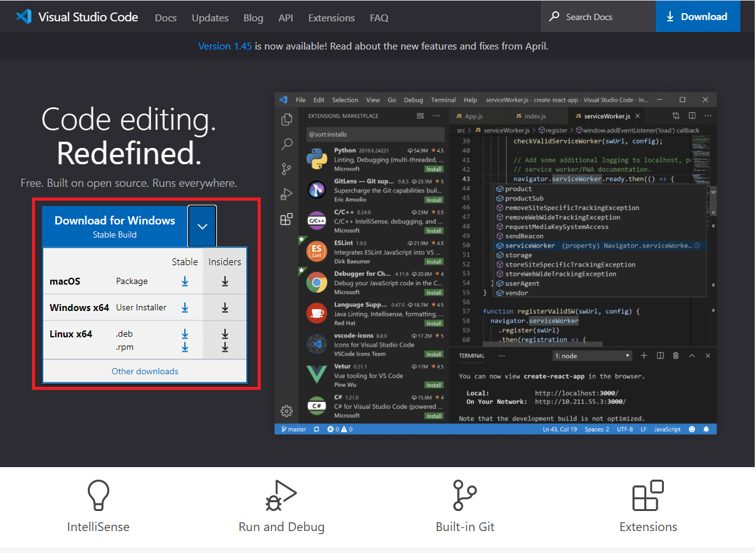Collapse the download options dropdown chevron

coord(202,226)
